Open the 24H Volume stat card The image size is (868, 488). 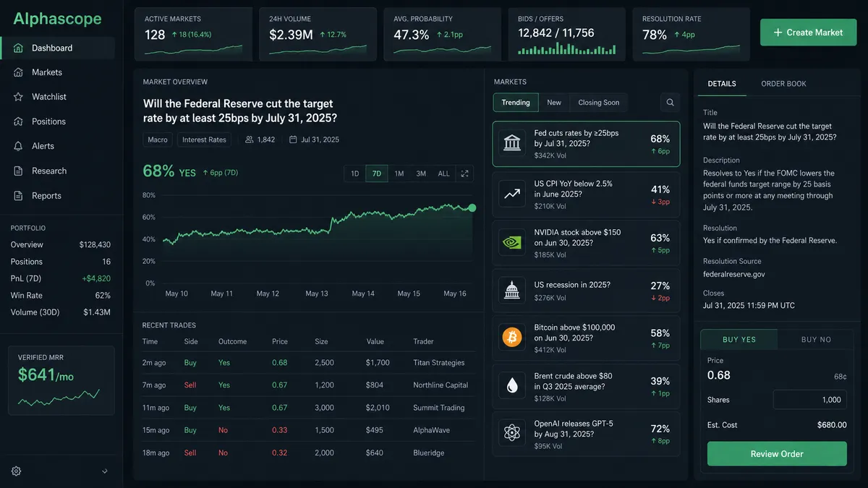(x=318, y=34)
